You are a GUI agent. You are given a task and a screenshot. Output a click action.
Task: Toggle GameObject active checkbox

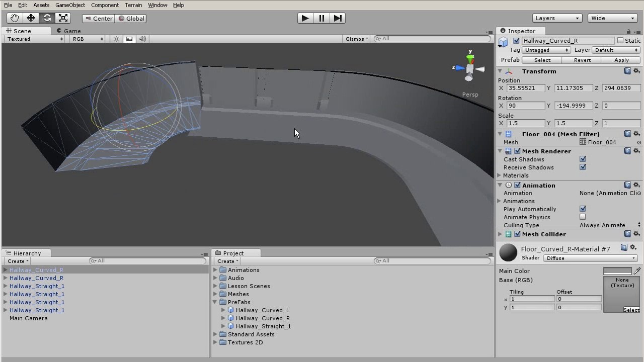click(x=516, y=41)
